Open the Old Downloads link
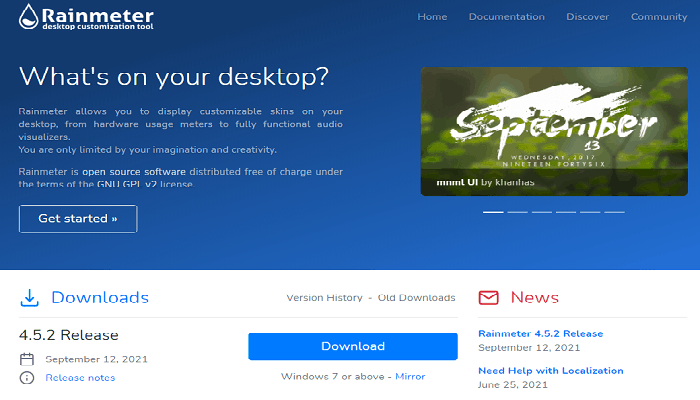Image resolution: width=700 pixels, height=400 pixels. coord(416,297)
